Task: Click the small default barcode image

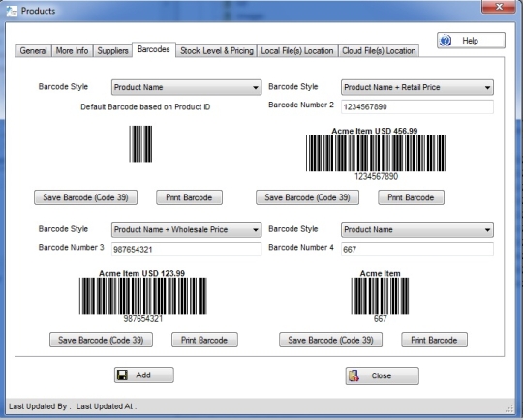Action: (140, 144)
